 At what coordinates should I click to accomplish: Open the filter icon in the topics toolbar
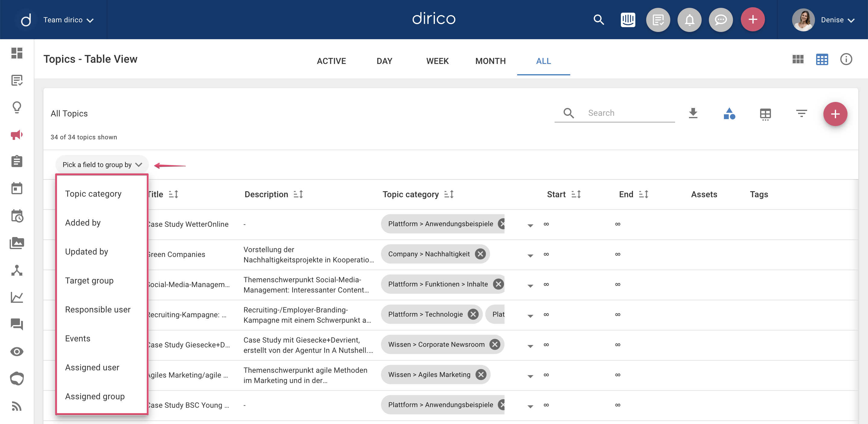[801, 113]
